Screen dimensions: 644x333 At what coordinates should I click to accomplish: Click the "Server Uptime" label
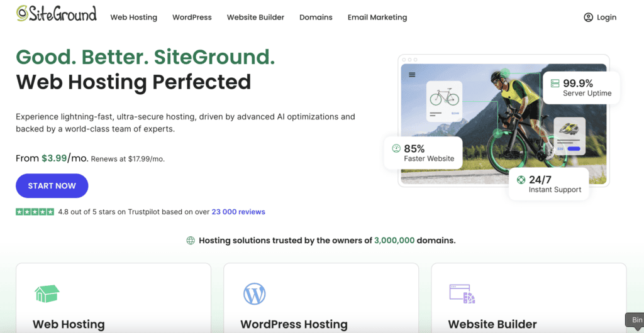coord(587,93)
